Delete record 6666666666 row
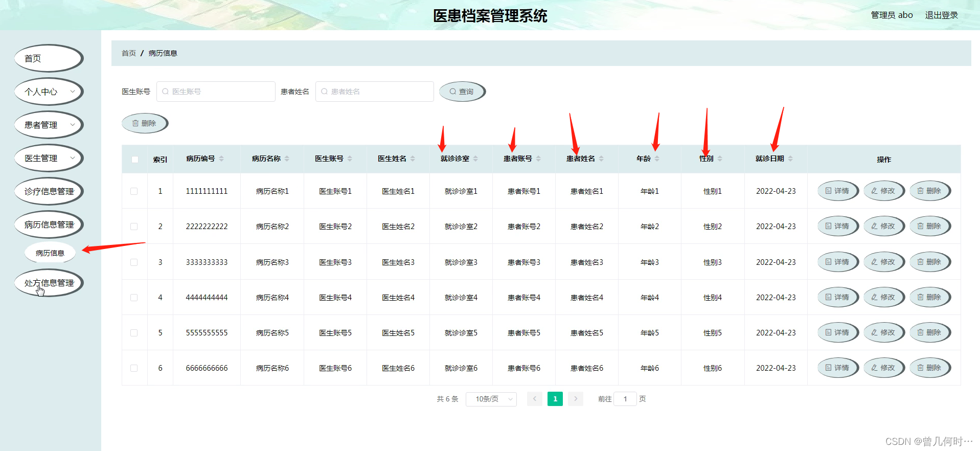 point(930,368)
